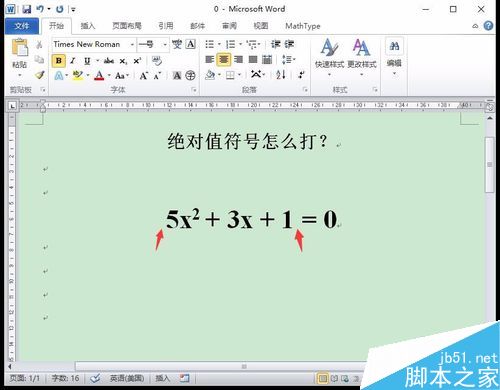500x390 pixels.
Task: Open the File tab
Action: pyautogui.click(x=22, y=26)
